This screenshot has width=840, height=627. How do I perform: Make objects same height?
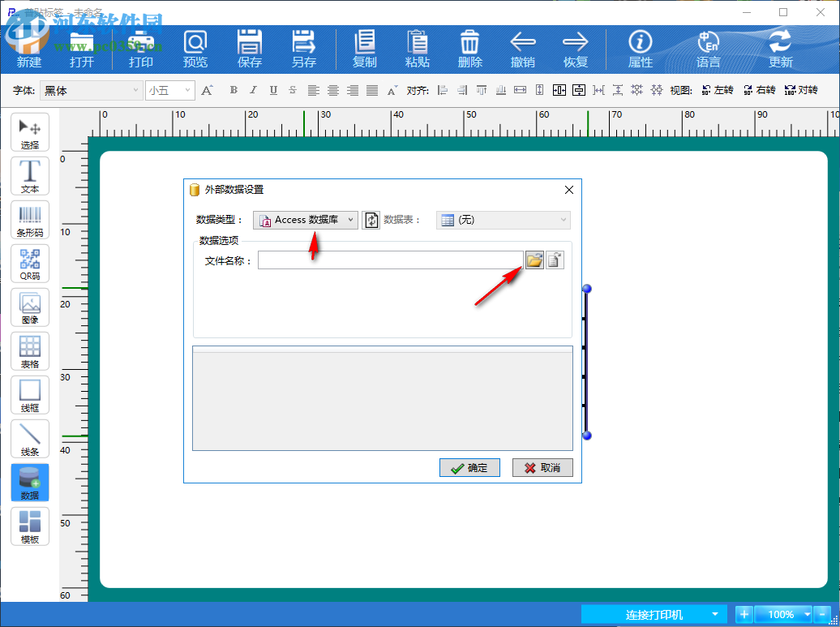(539, 90)
